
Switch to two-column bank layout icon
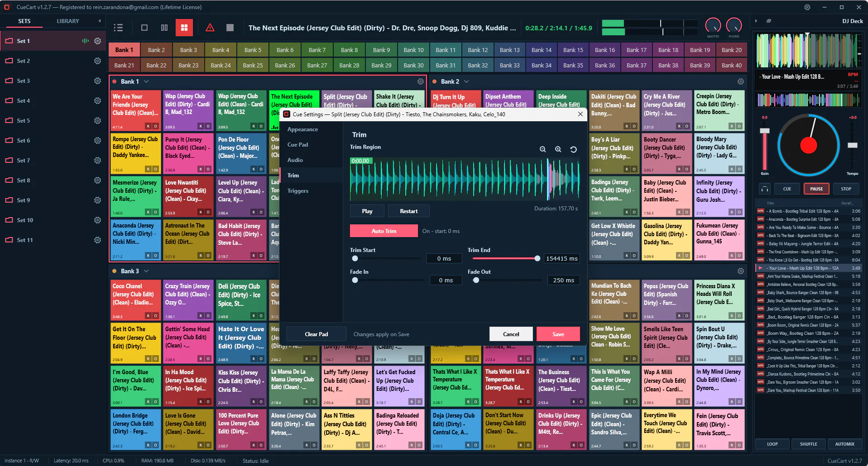click(164, 28)
